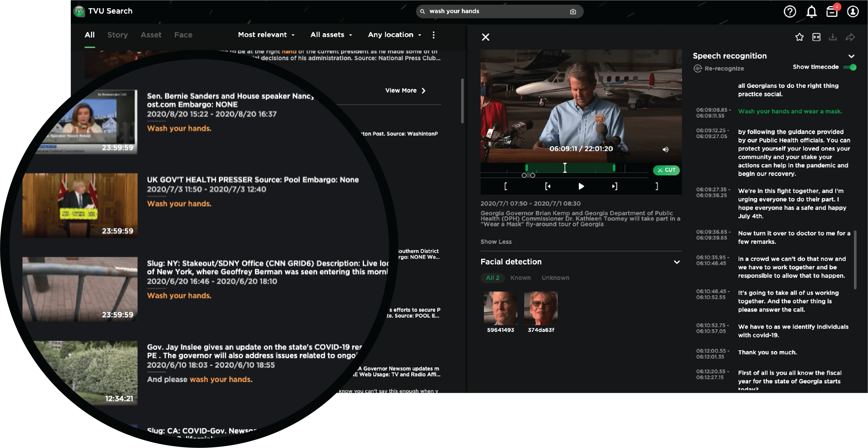
Task: Switch to the Story tab
Action: click(117, 35)
